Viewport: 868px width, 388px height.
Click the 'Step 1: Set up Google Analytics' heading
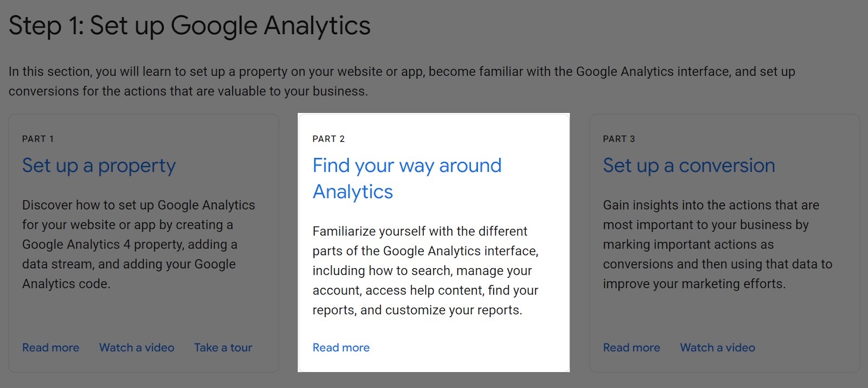(x=190, y=25)
